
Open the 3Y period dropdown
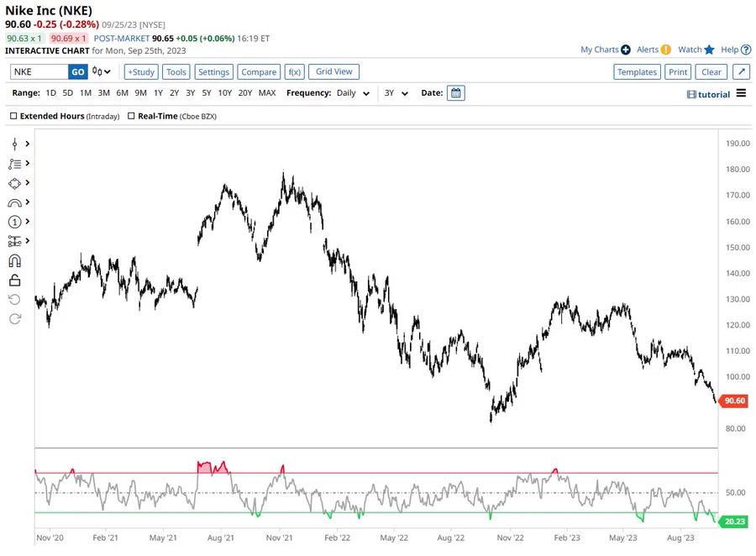(x=396, y=93)
